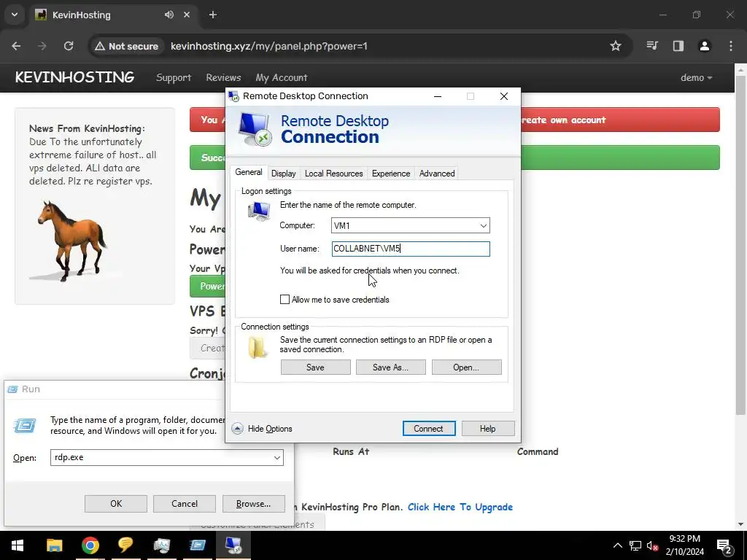Screen dimensions: 747x560
Task: Switch to the Display tab
Action: (284, 174)
